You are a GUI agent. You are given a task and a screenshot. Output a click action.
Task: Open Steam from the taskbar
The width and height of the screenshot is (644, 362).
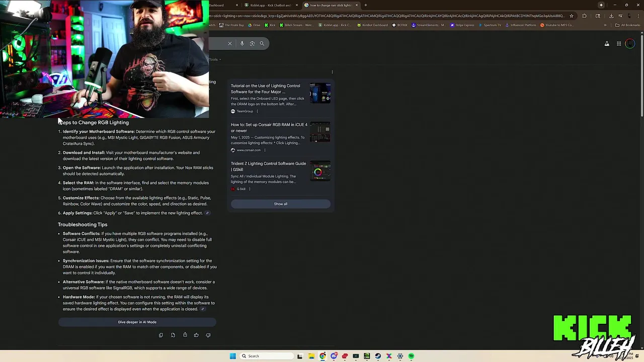(x=378, y=356)
